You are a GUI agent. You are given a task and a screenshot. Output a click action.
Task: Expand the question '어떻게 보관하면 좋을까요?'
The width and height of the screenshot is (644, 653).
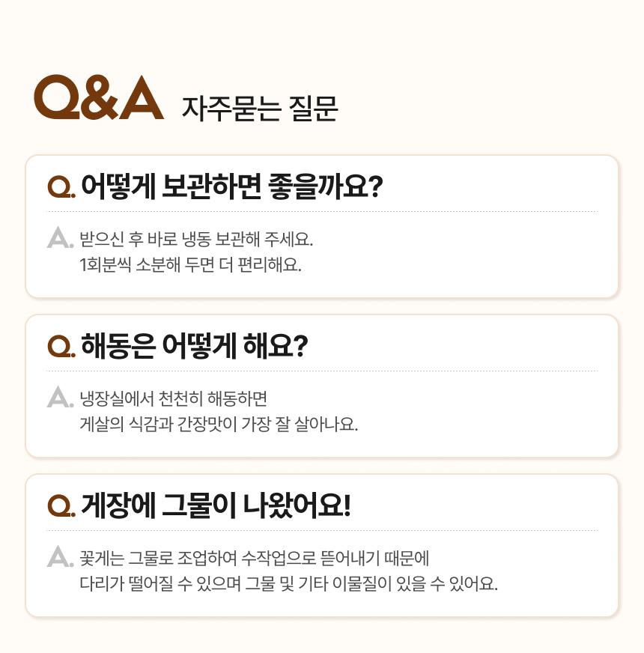[x=232, y=185]
